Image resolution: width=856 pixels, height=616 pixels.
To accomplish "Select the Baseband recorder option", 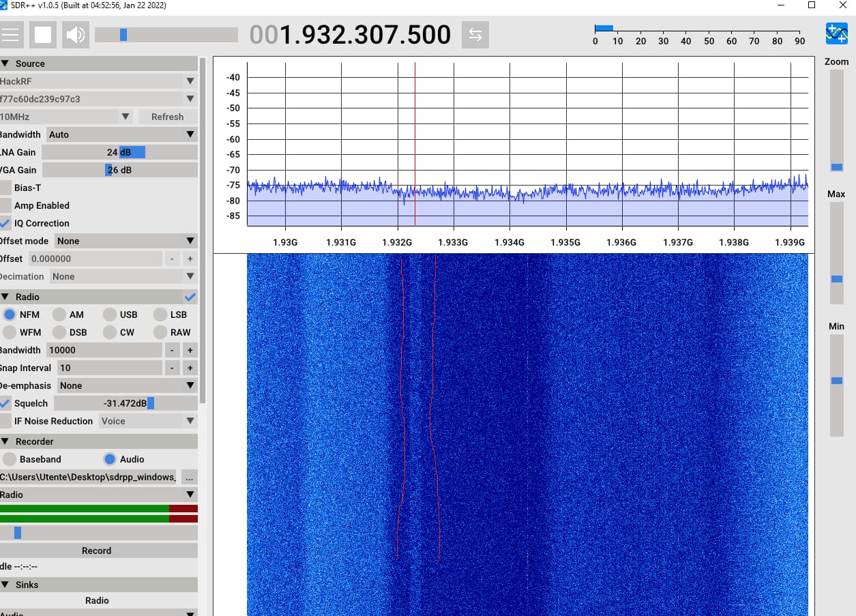I will pos(10,459).
